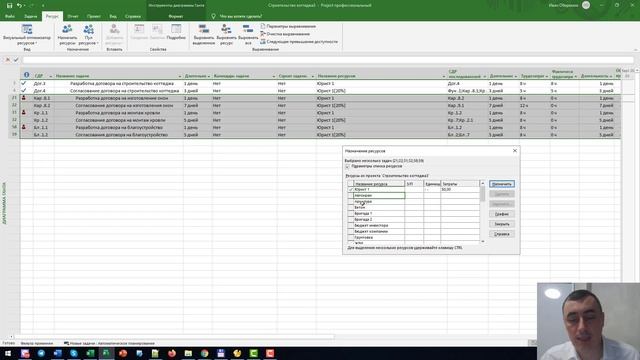The height and width of the screenshot is (360, 640).
Task: Expand undo history dropdown arrow
Action: tap(24, 6)
